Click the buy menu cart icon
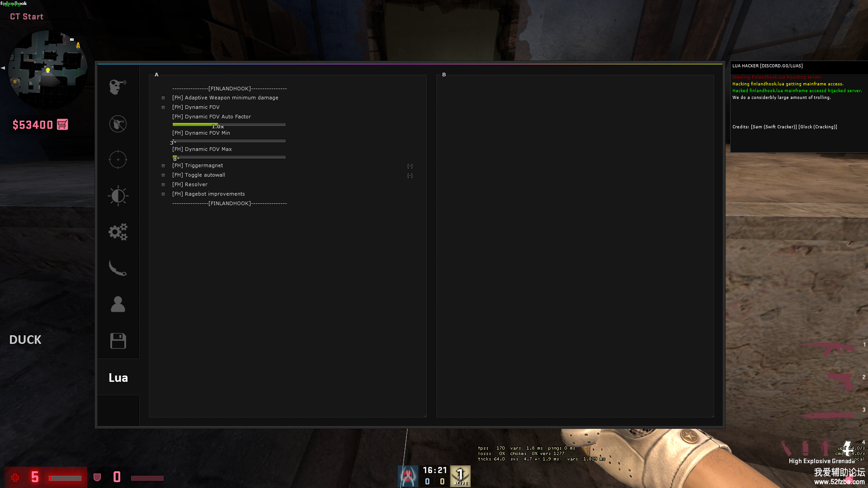 [x=62, y=125]
